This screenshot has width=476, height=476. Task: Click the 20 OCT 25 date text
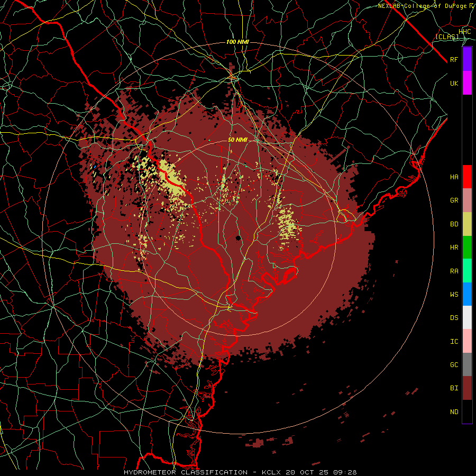(x=308, y=472)
